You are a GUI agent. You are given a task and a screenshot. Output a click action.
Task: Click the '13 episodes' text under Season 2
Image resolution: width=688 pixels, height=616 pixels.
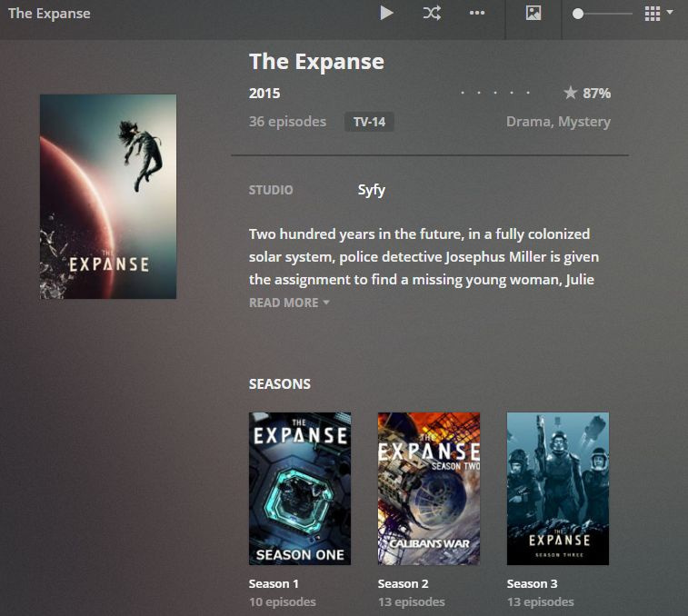[411, 602]
